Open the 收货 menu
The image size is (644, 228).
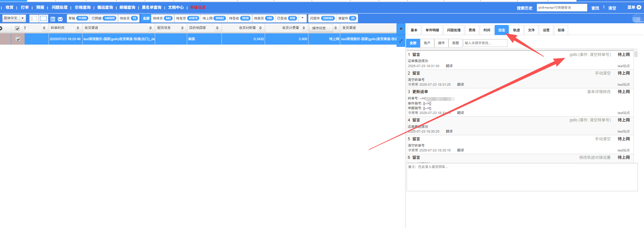9,7
